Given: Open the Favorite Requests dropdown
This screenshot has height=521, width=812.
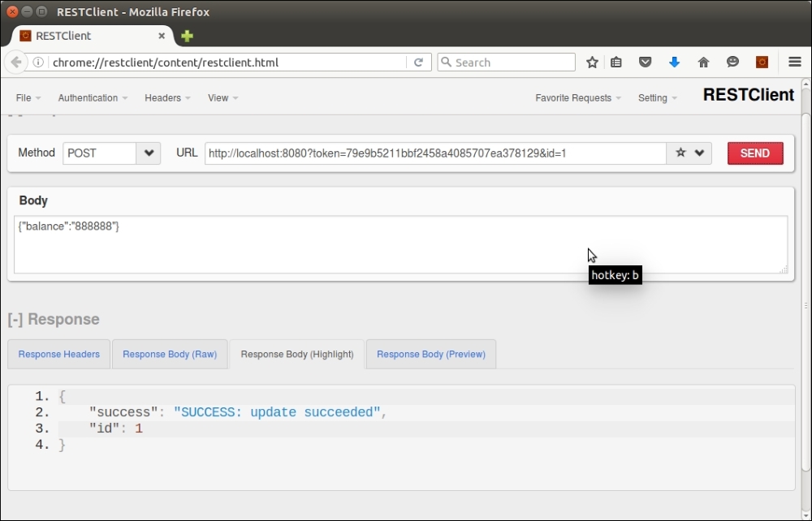Looking at the screenshot, I should click(x=577, y=98).
